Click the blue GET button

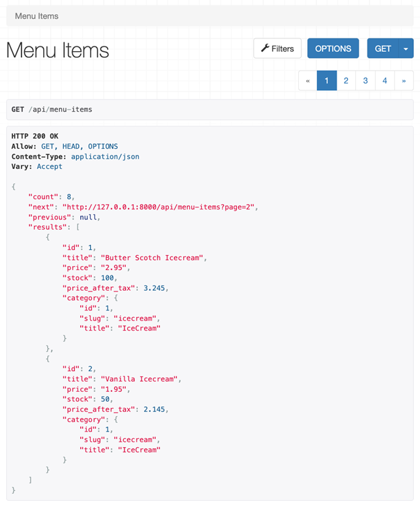click(x=383, y=48)
